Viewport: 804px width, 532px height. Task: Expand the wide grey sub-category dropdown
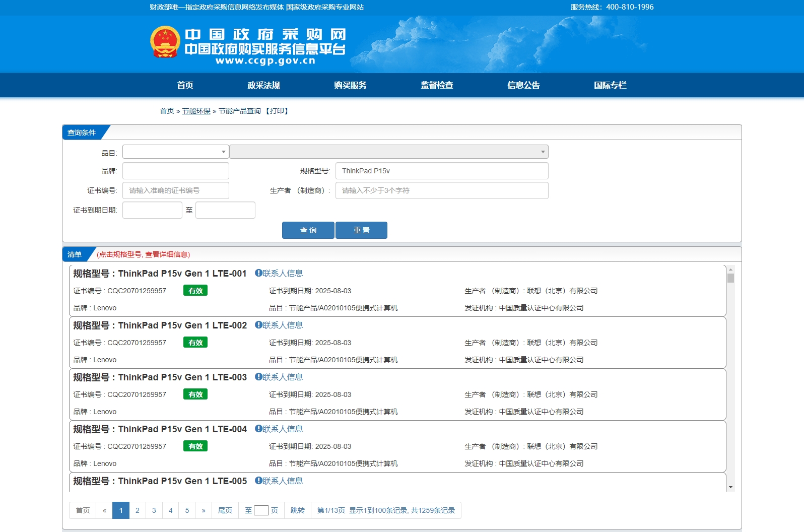point(389,152)
